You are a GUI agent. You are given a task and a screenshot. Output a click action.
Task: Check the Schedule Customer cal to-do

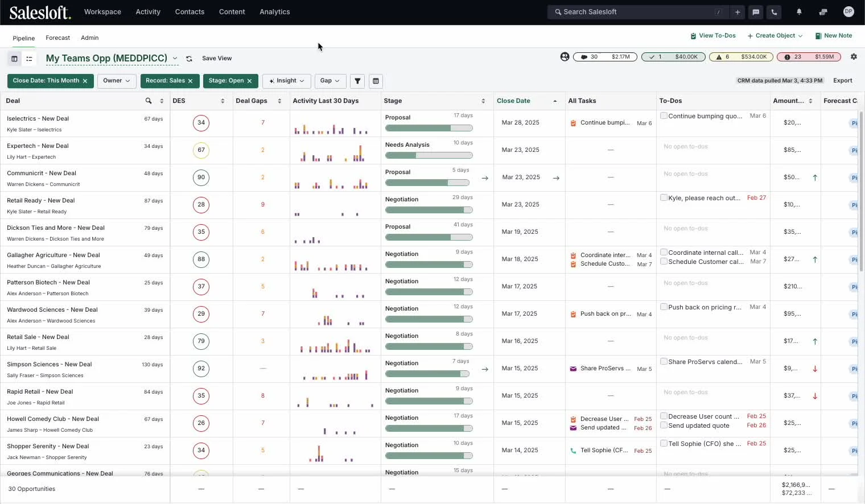click(x=664, y=261)
